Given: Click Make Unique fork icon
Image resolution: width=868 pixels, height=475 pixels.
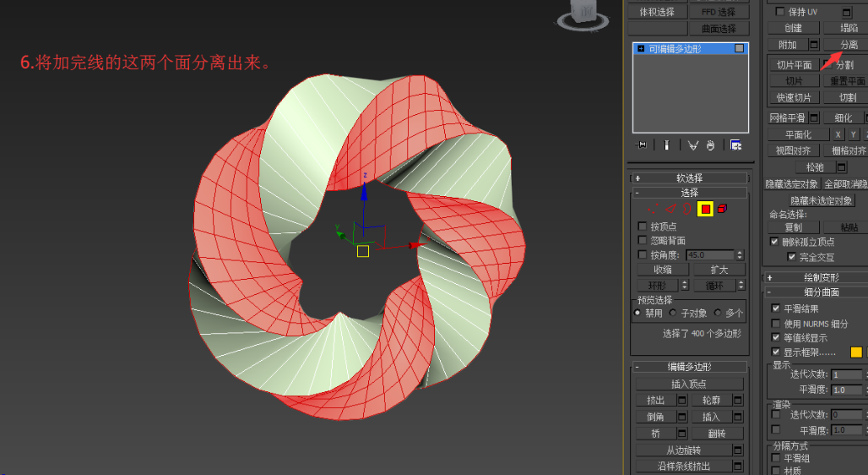Looking at the screenshot, I should pos(692,145).
